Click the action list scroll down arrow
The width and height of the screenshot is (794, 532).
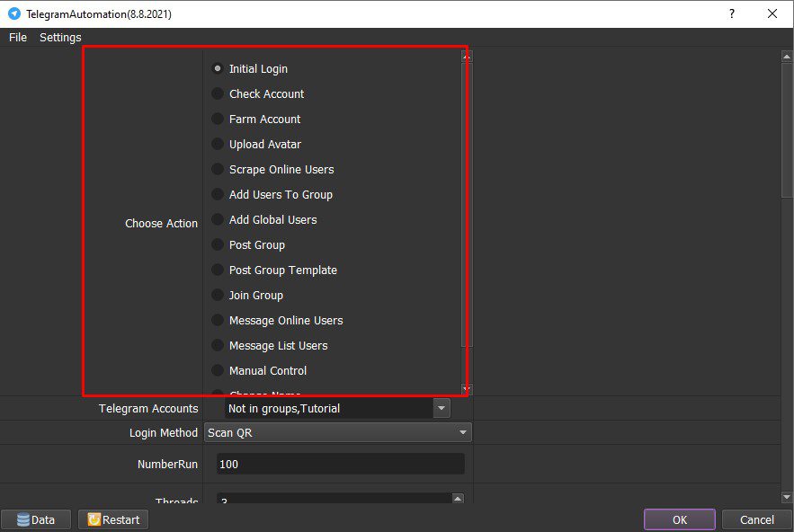pos(467,389)
